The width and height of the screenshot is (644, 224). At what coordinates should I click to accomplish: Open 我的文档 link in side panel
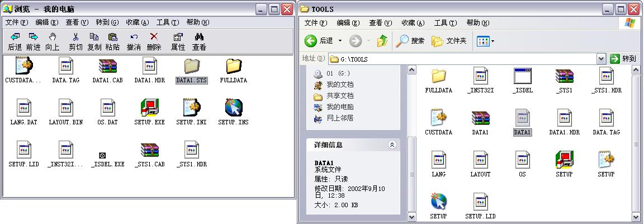[x=340, y=85]
